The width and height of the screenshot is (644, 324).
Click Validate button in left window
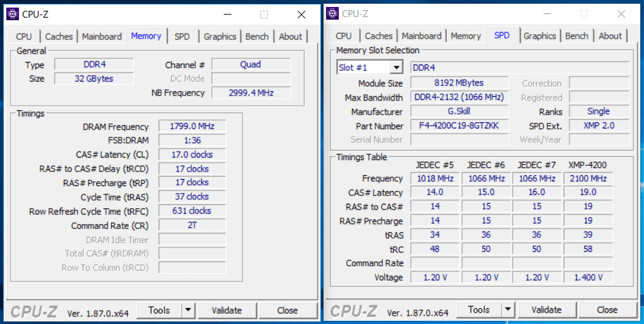click(x=227, y=311)
